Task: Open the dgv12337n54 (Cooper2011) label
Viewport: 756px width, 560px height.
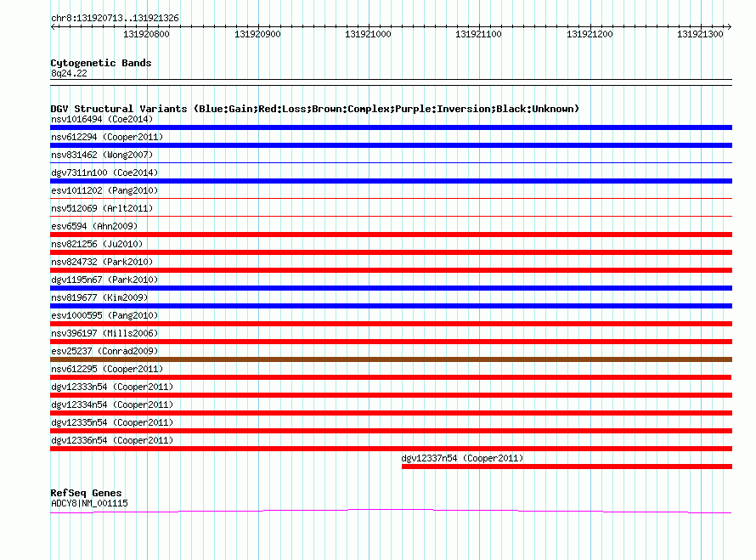Action: (x=462, y=458)
